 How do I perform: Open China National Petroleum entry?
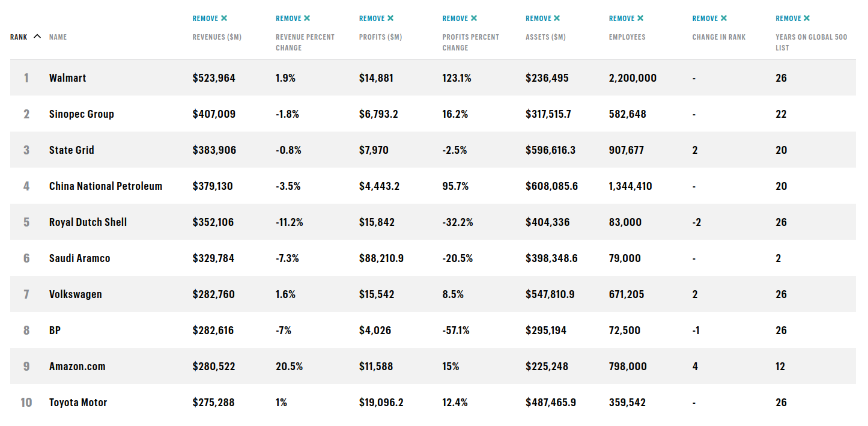(x=106, y=186)
